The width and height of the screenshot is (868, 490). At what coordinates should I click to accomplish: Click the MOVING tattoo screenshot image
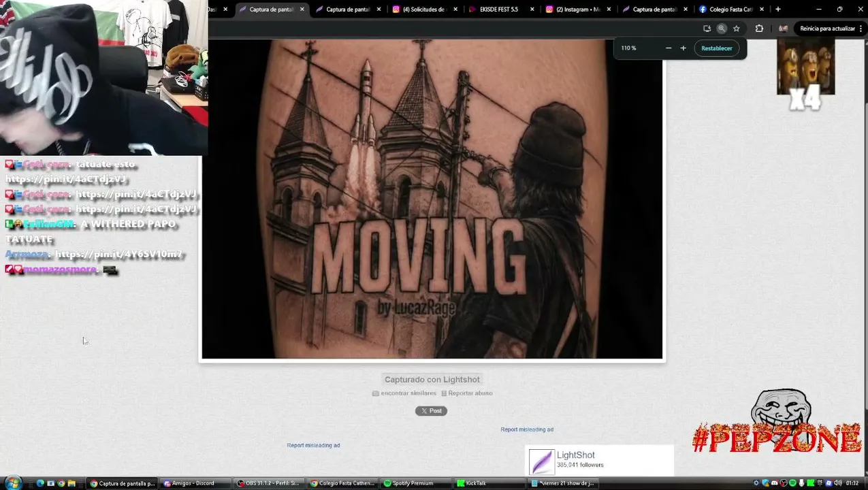[432, 199]
